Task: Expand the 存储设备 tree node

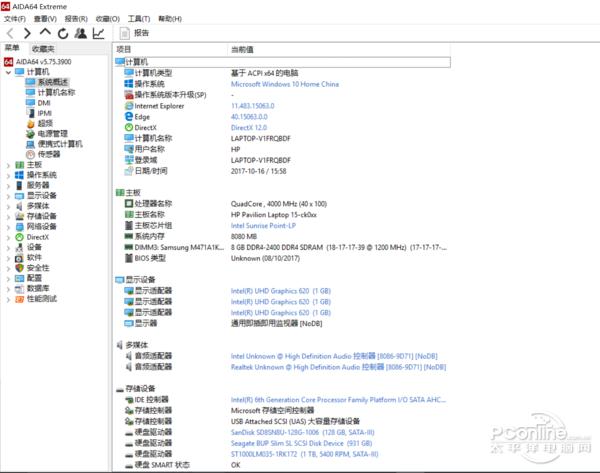Action: 8,217
